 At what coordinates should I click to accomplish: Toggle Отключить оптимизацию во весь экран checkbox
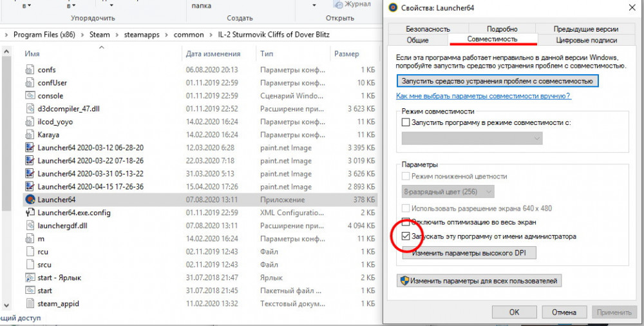pos(406,222)
